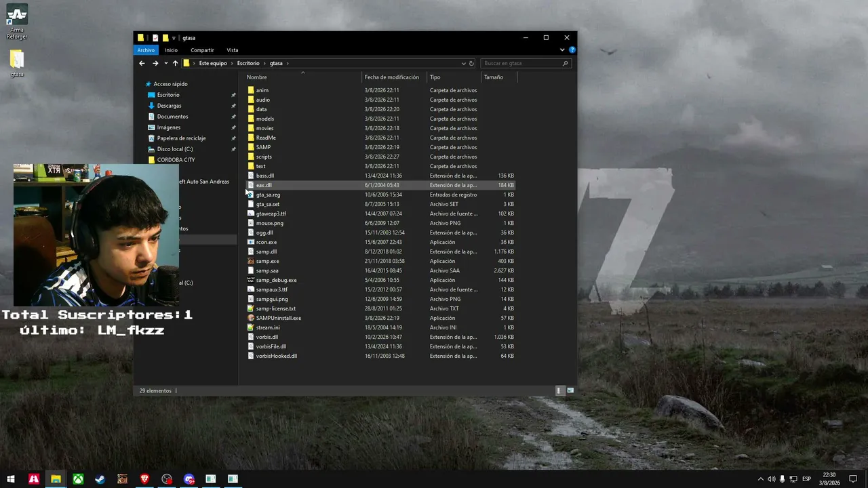Expand the address bar history dropdown

463,63
